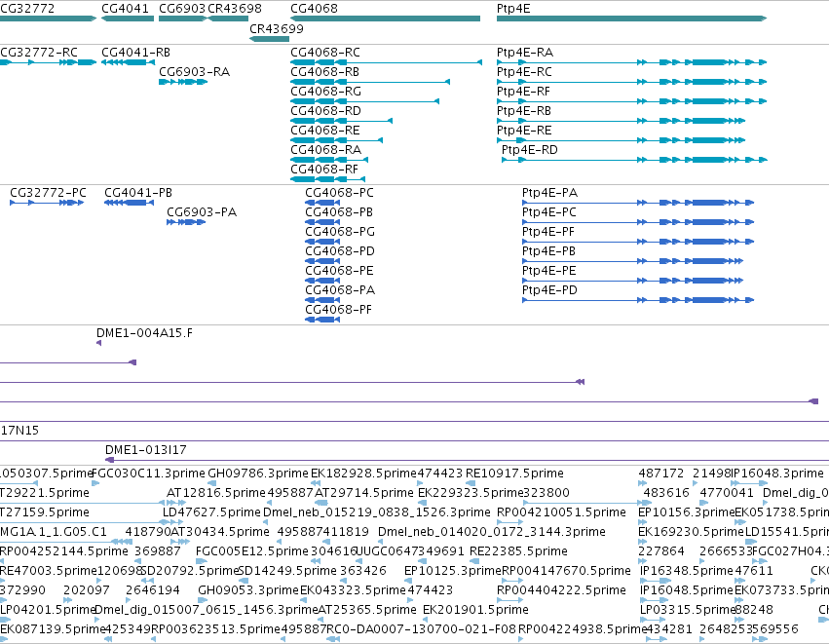Select the EK201901.5prime EST label
The image size is (829, 644).
click(475, 610)
